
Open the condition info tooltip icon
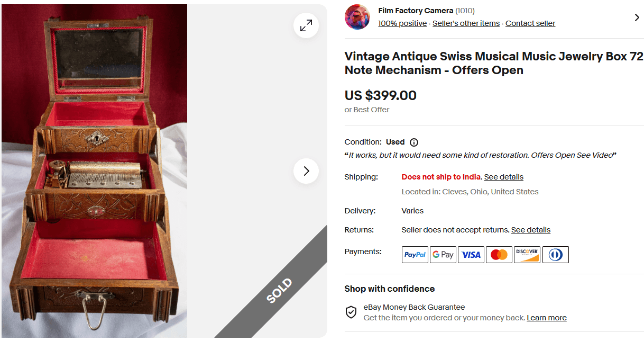(x=414, y=142)
